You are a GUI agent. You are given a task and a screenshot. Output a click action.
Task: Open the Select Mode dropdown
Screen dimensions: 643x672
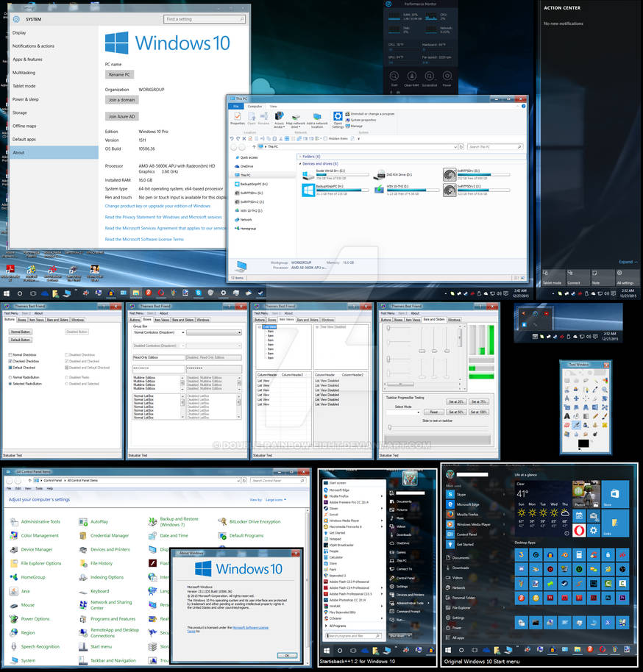(402, 412)
